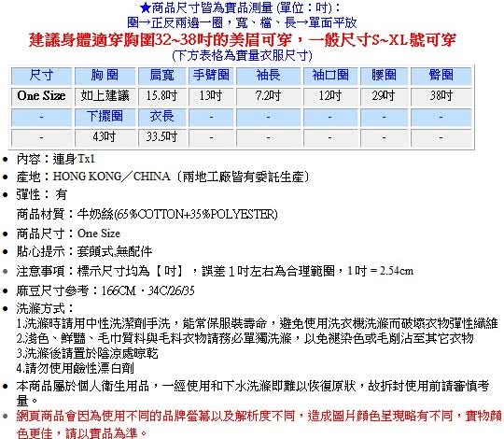Click the 衣長 header cell
This screenshot has width=504, height=439.
(162, 117)
